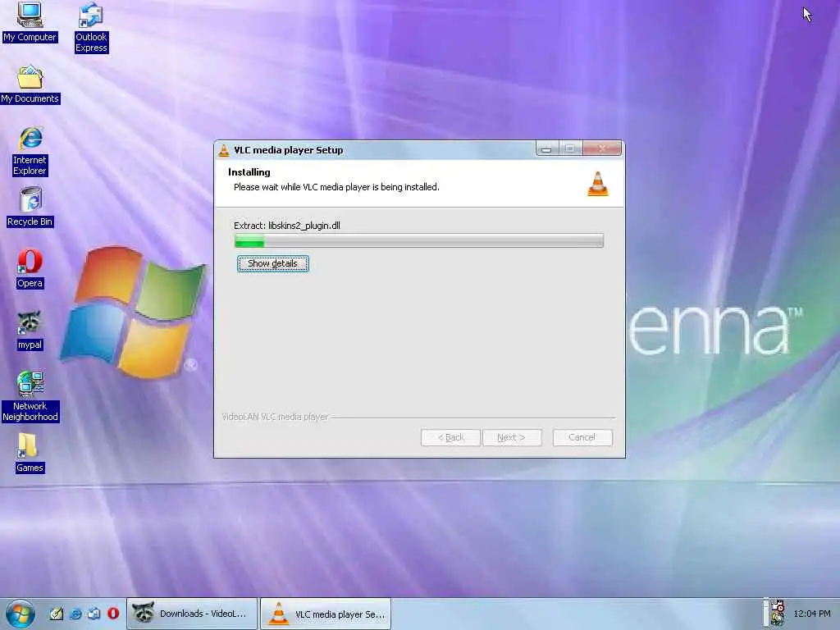Open the Games folder on desktop
840x630 pixels.
click(30, 454)
